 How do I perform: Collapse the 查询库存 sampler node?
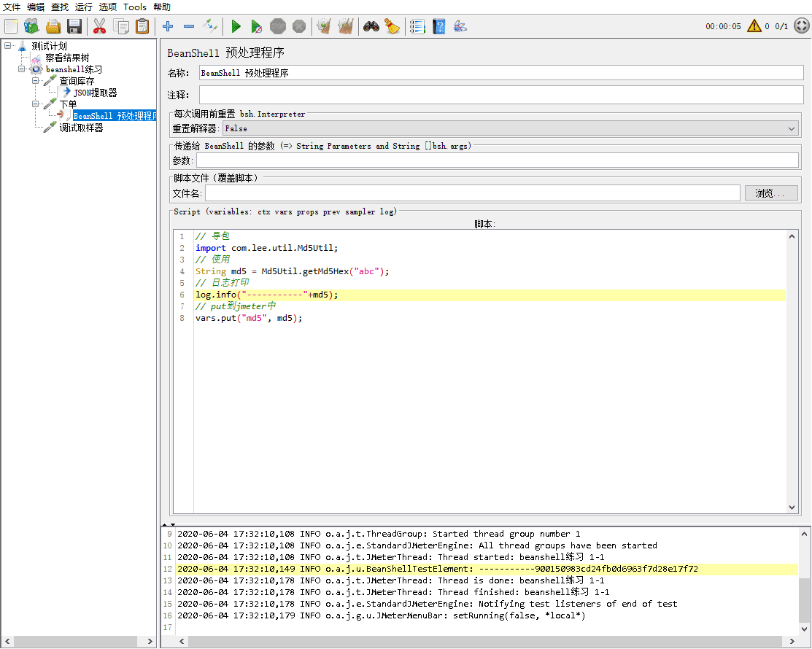(35, 81)
